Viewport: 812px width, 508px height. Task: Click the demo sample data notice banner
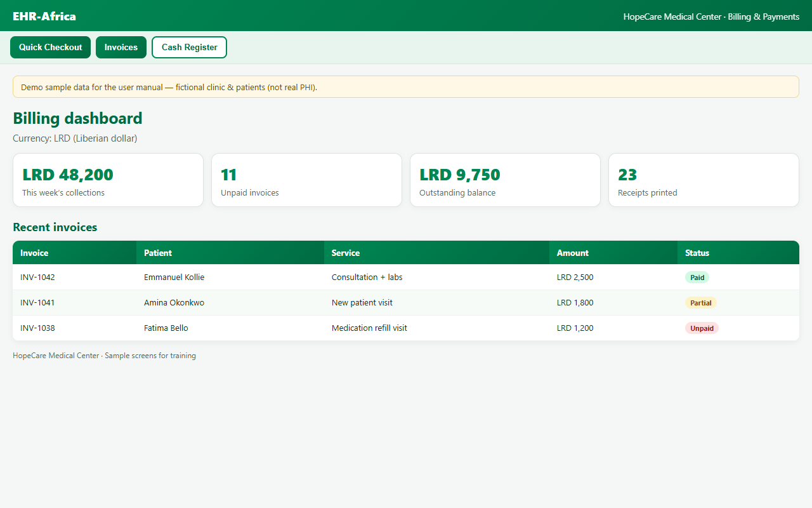(x=406, y=87)
